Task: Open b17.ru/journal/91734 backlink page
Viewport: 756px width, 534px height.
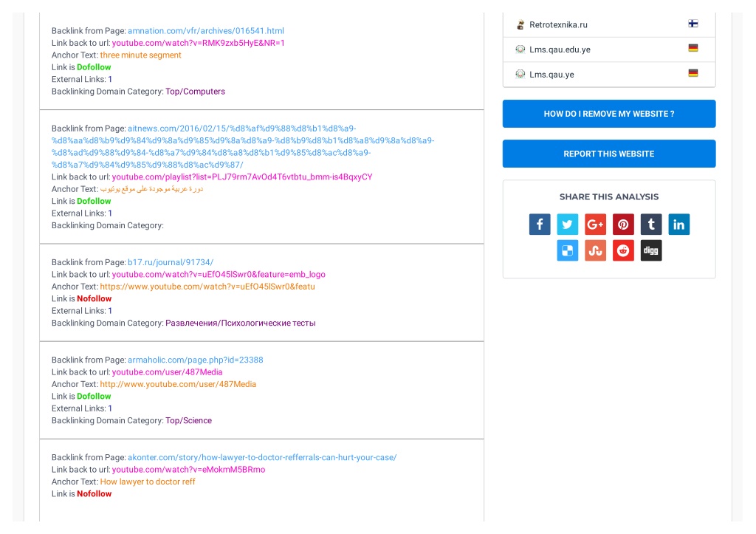Action: coord(171,262)
